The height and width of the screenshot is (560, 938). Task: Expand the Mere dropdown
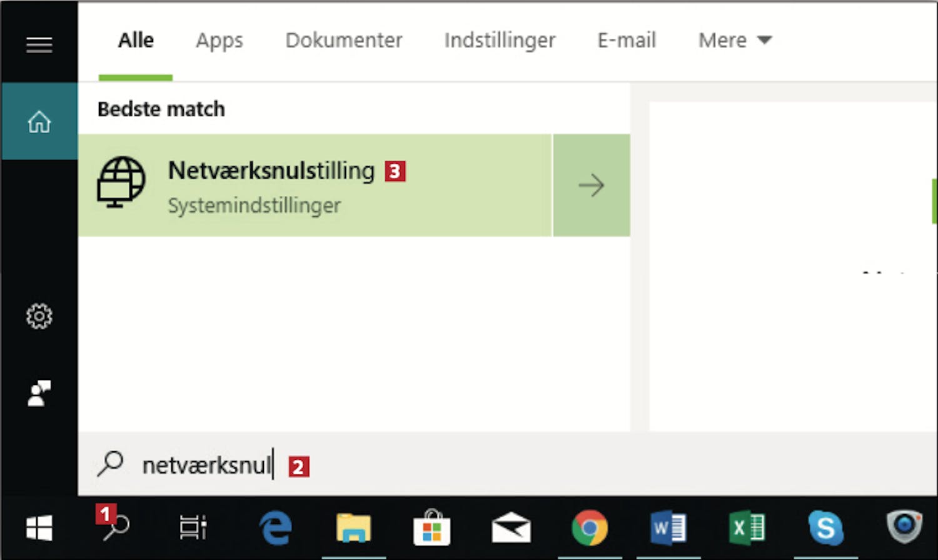[735, 41]
